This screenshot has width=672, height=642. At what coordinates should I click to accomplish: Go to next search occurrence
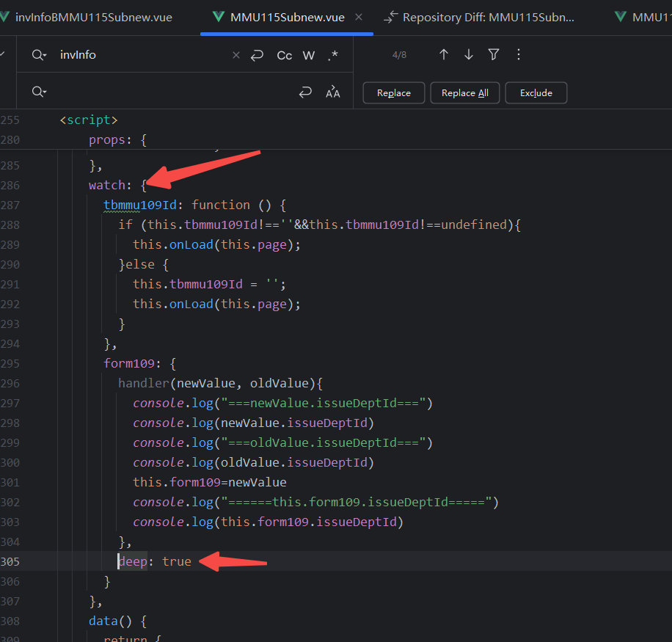(469, 54)
